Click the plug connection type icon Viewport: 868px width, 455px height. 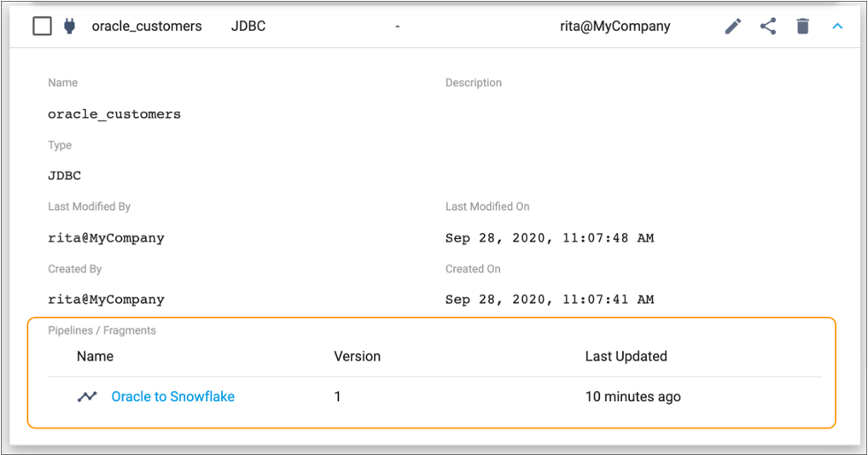(x=69, y=26)
